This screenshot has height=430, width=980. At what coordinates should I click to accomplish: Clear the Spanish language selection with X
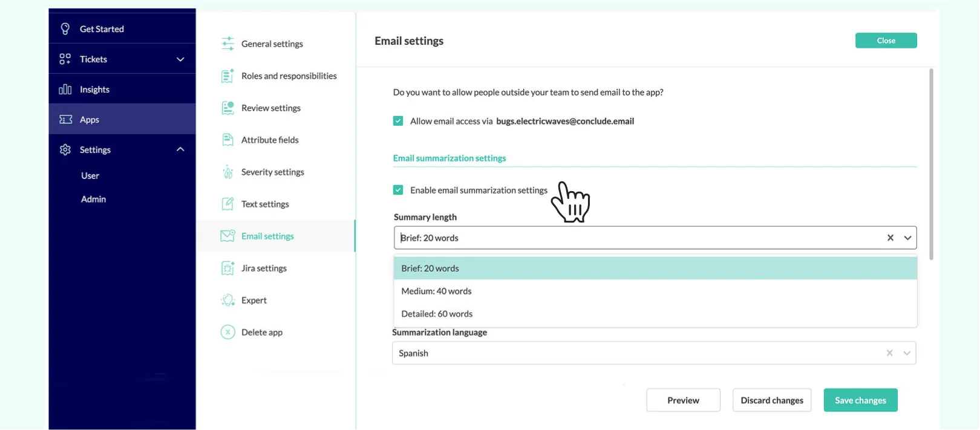tap(889, 353)
